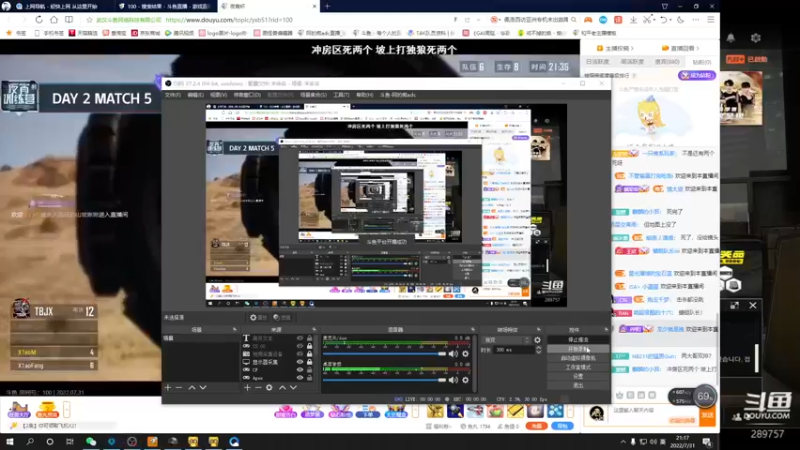Mute the 麦克风/Aux mixer channel

click(x=453, y=354)
